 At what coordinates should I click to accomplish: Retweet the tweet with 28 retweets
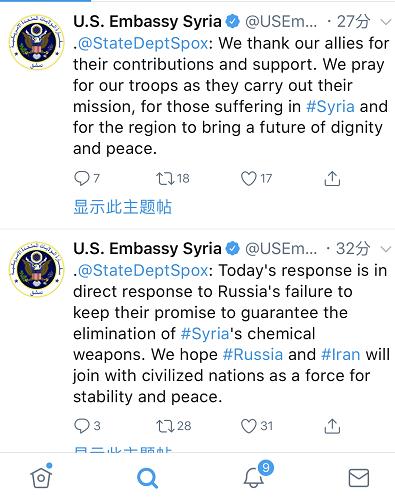point(166,426)
